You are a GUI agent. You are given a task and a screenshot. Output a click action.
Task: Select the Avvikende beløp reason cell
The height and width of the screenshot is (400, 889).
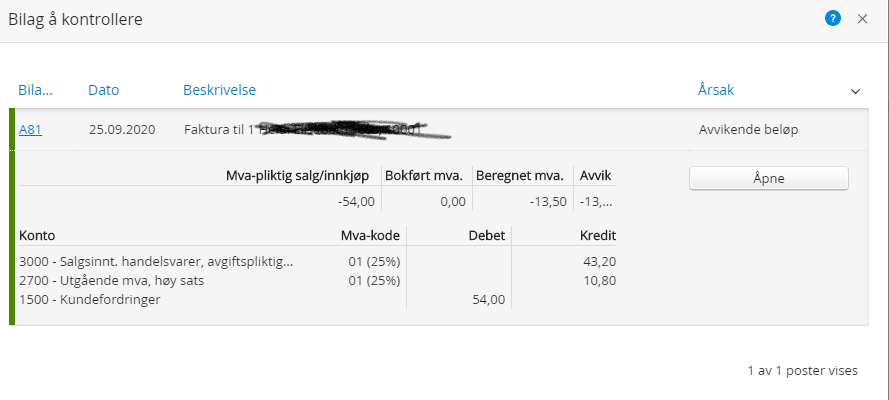click(748, 130)
